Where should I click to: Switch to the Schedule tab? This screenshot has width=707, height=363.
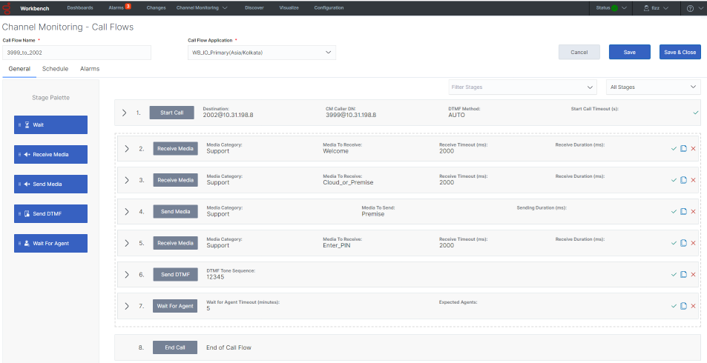click(x=55, y=69)
